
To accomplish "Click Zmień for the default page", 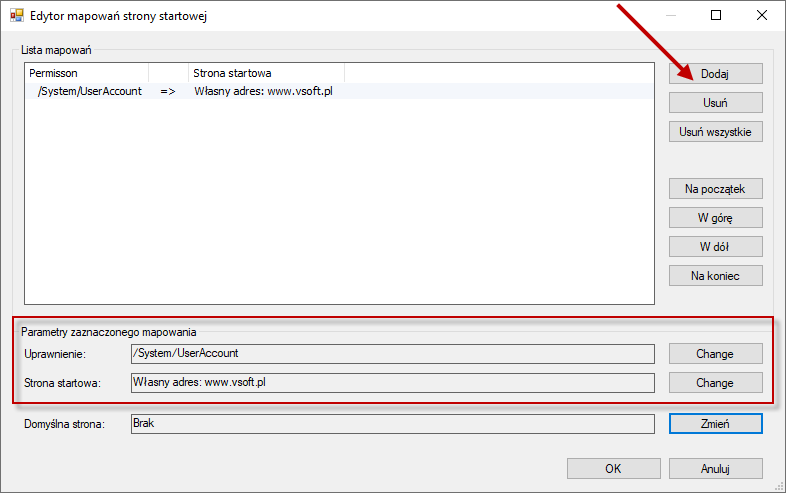I will (x=715, y=424).
